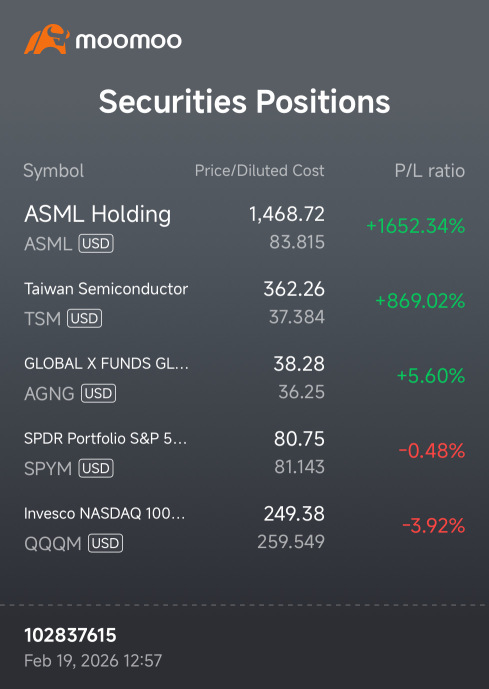Click the account number 102837615
The width and height of the screenshot is (489, 689).
(70, 635)
